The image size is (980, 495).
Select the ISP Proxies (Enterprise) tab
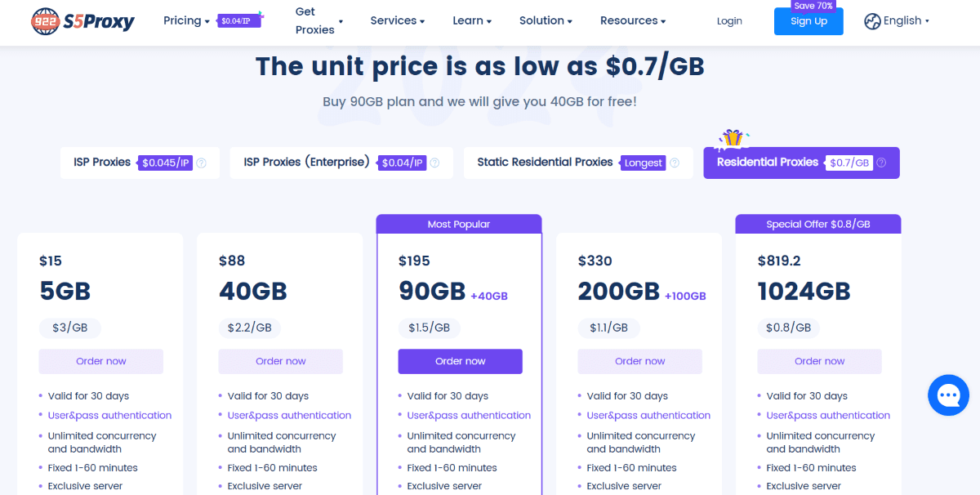(x=341, y=163)
